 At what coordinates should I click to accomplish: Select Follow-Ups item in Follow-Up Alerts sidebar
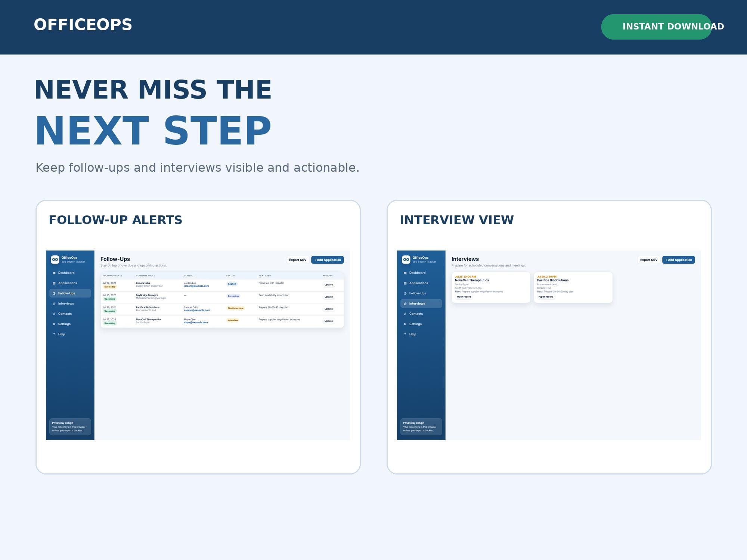click(70, 293)
